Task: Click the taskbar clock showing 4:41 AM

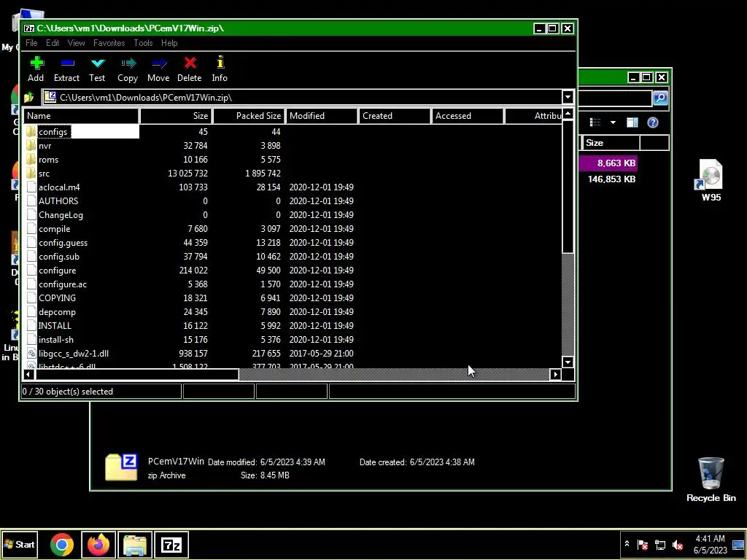Action: pos(711,545)
